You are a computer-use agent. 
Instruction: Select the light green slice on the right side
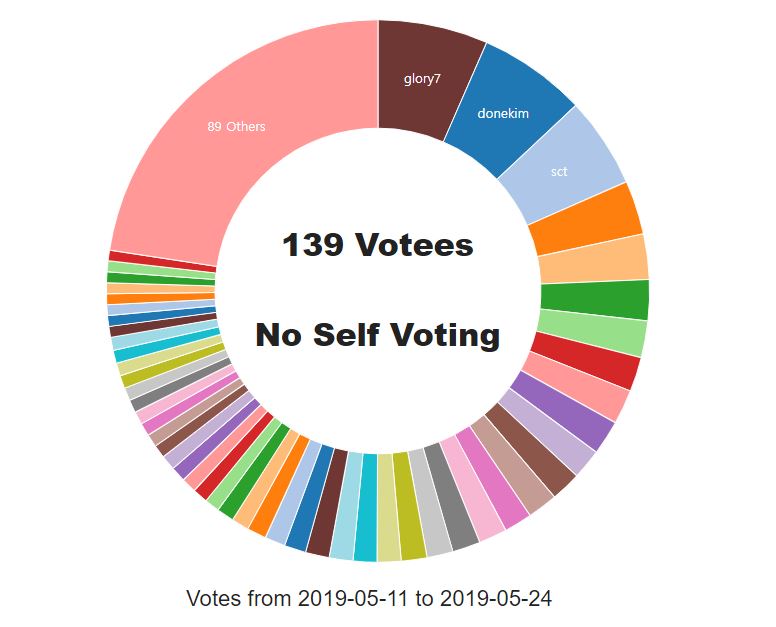(x=592, y=335)
